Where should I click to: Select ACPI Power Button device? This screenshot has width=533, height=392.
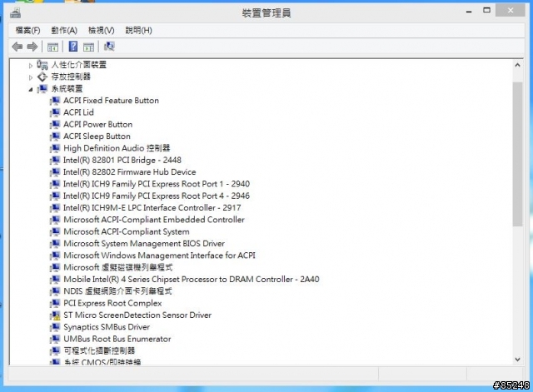tap(98, 124)
